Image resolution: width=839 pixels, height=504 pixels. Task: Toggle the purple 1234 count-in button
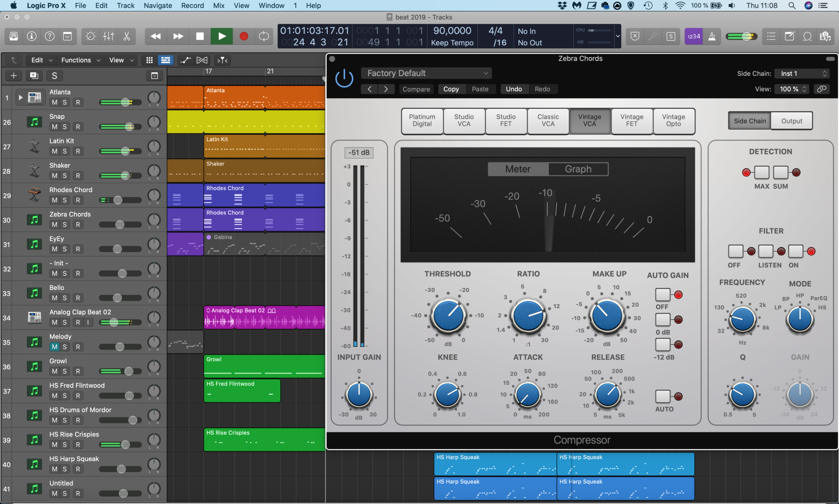pos(694,36)
